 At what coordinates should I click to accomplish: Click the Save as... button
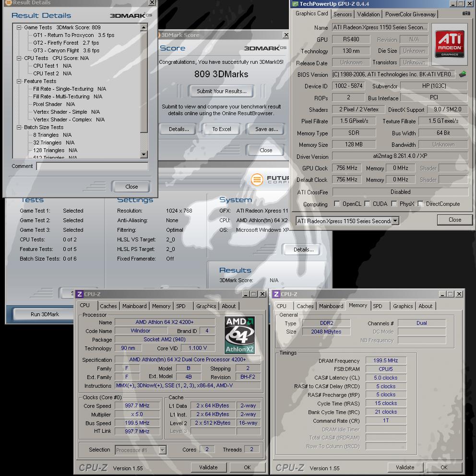click(x=266, y=129)
